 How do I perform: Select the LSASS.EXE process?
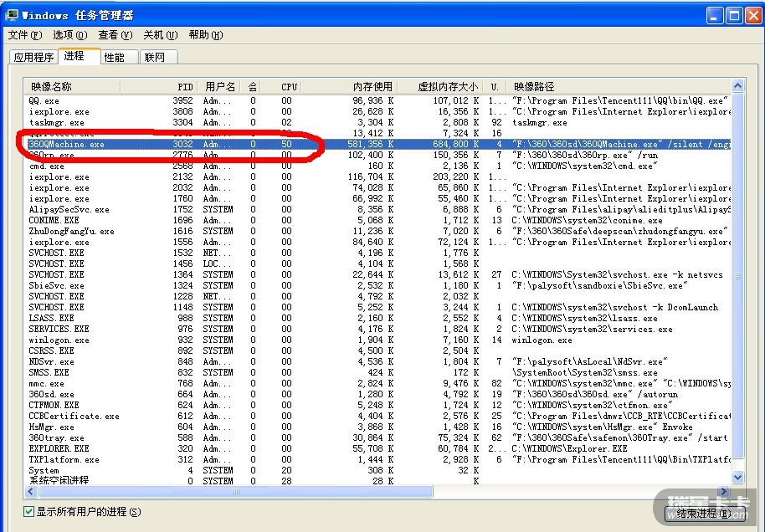click(x=377, y=318)
